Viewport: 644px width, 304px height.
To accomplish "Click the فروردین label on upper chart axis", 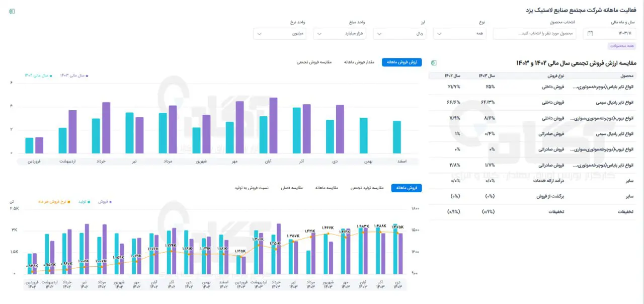I will pos(34,162).
